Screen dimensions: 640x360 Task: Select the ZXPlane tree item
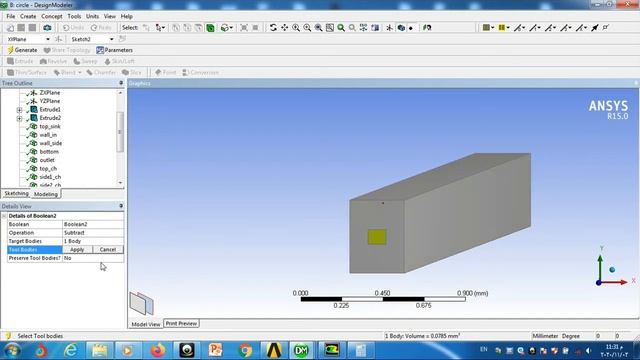(50, 93)
